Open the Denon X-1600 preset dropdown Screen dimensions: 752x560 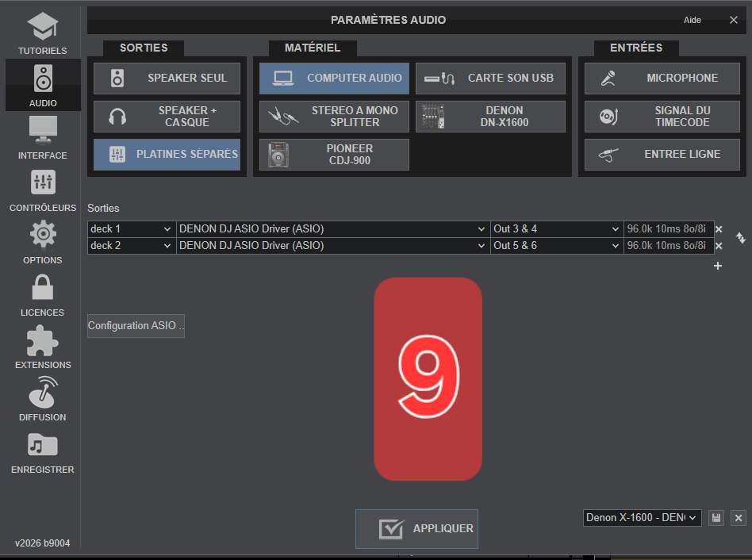coord(643,518)
